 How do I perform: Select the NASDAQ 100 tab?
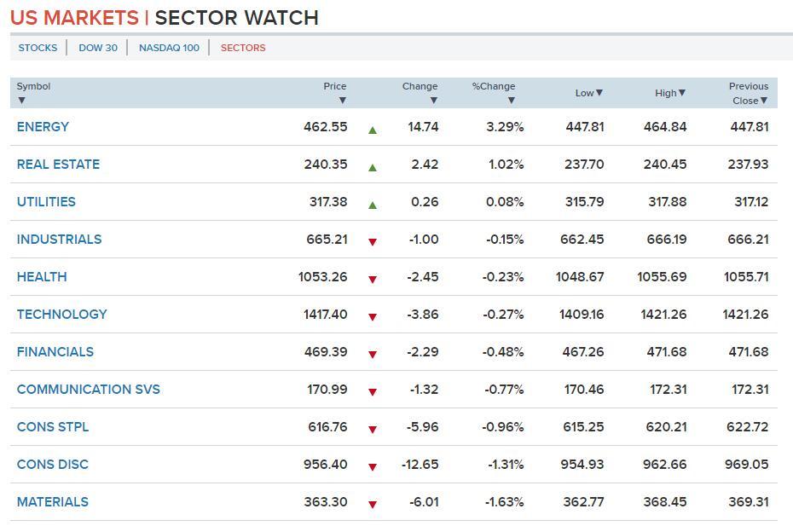pos(169,48)
